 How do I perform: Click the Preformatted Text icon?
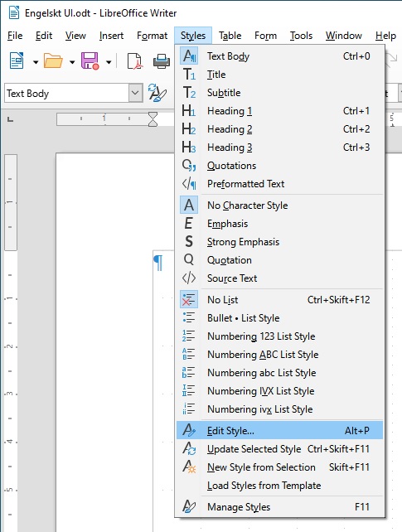click(x=189, y=184)
